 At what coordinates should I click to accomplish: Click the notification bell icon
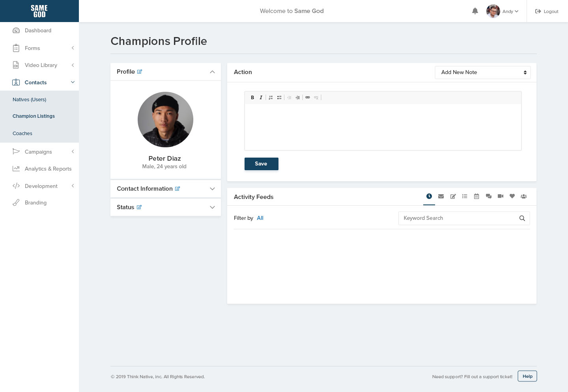coord(475,11)
